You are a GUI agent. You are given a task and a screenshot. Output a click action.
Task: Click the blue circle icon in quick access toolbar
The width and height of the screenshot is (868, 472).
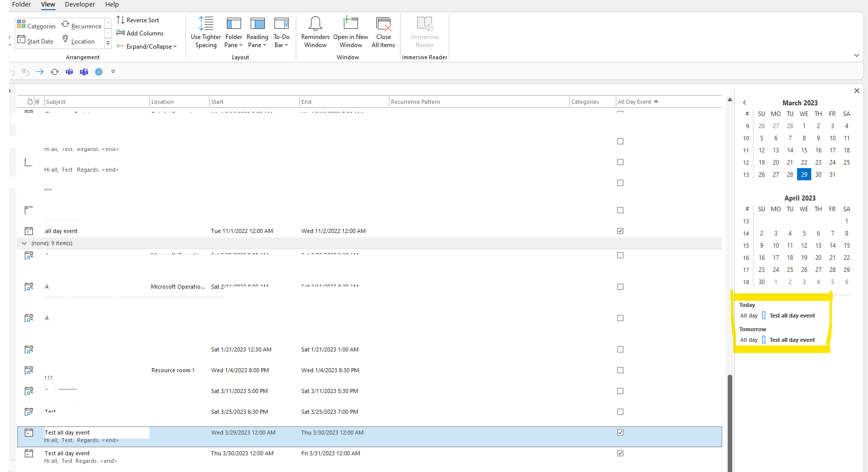click(x=99, y=72)
